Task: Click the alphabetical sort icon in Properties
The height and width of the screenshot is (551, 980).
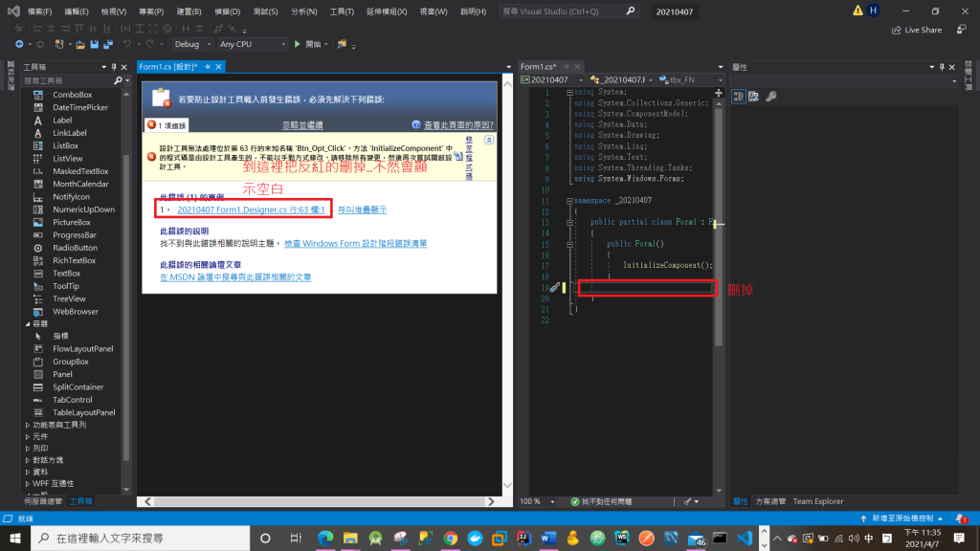Action: click(x=754, y=97)
